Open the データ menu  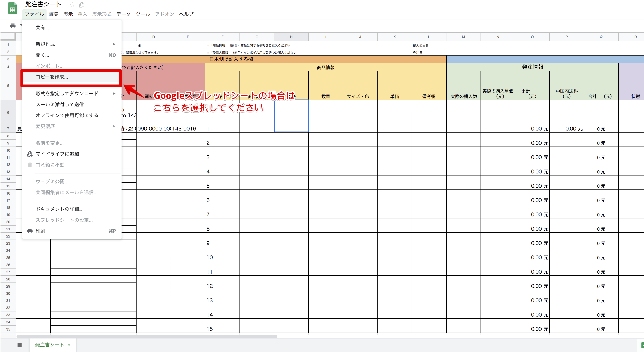pyautogui.click(x=123, y=14)
